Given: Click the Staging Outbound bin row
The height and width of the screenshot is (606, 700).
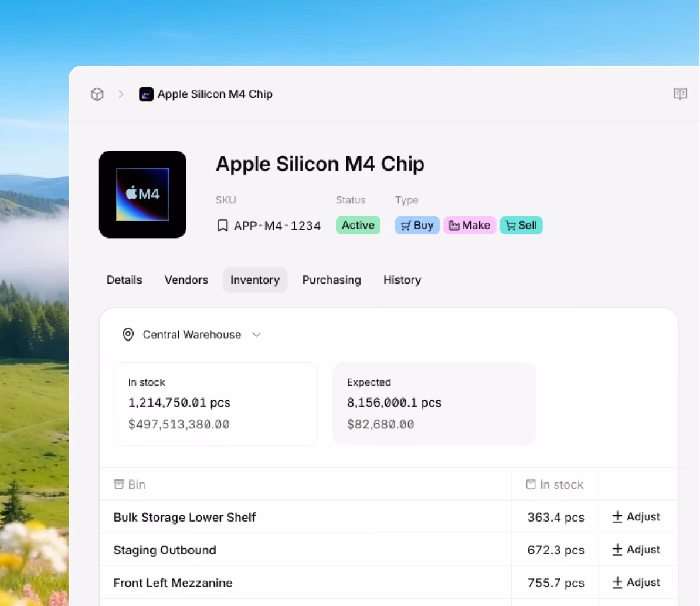Looking at the screenshot, I should [388, 550].
